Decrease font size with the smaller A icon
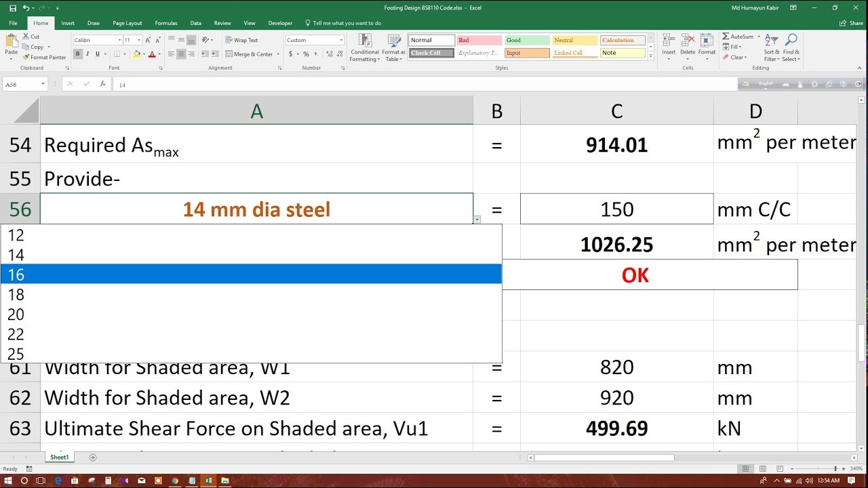 pyautogui.click(x=158, y=40)
